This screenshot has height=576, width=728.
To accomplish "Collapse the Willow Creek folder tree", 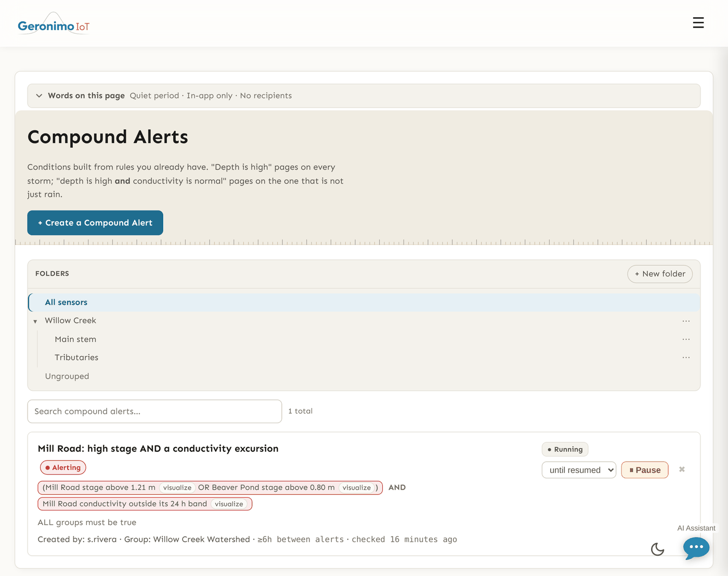I will point(35,321).
